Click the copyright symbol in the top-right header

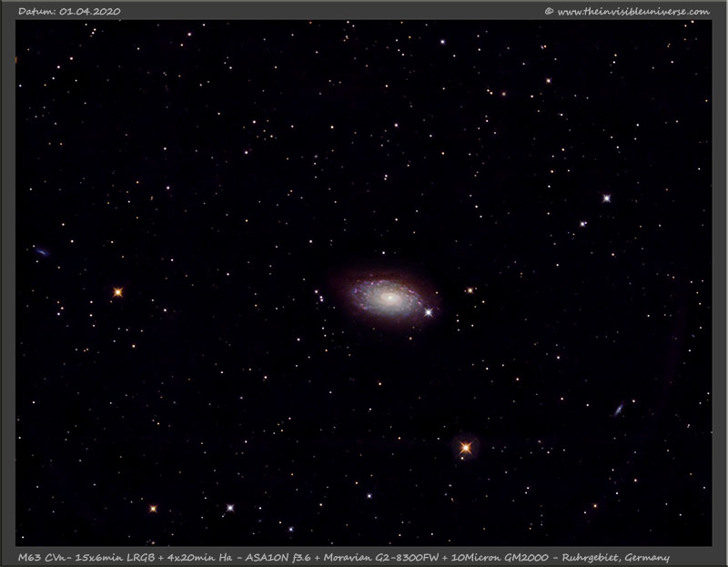coord(548,11)
